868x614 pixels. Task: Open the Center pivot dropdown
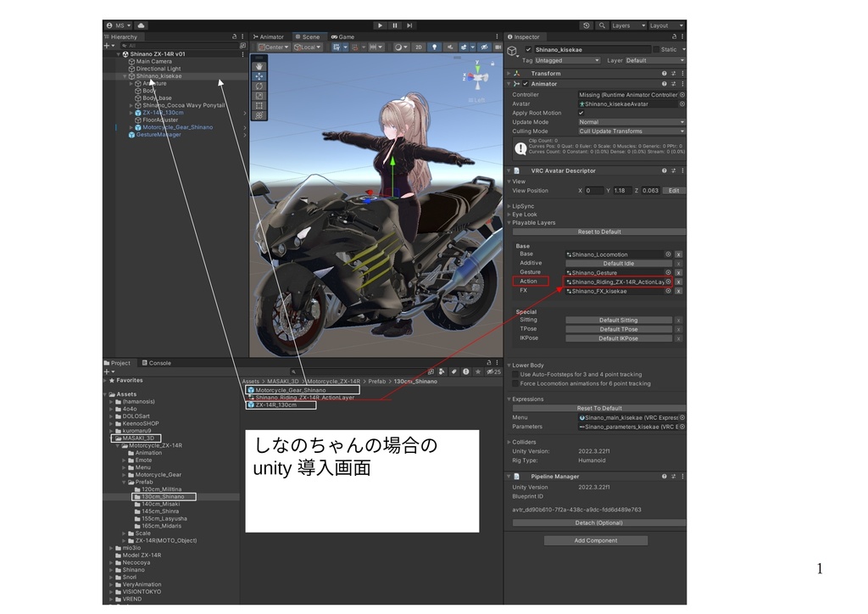click(274, 47)
